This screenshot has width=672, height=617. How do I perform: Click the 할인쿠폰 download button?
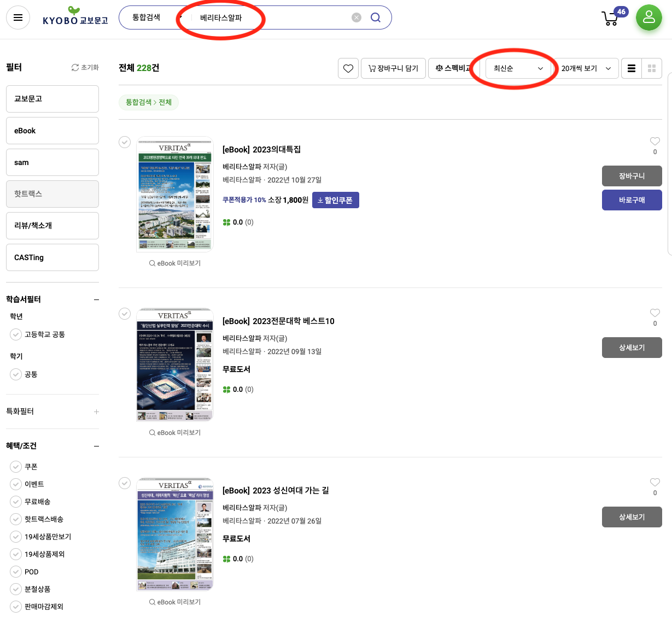[336, 200]
